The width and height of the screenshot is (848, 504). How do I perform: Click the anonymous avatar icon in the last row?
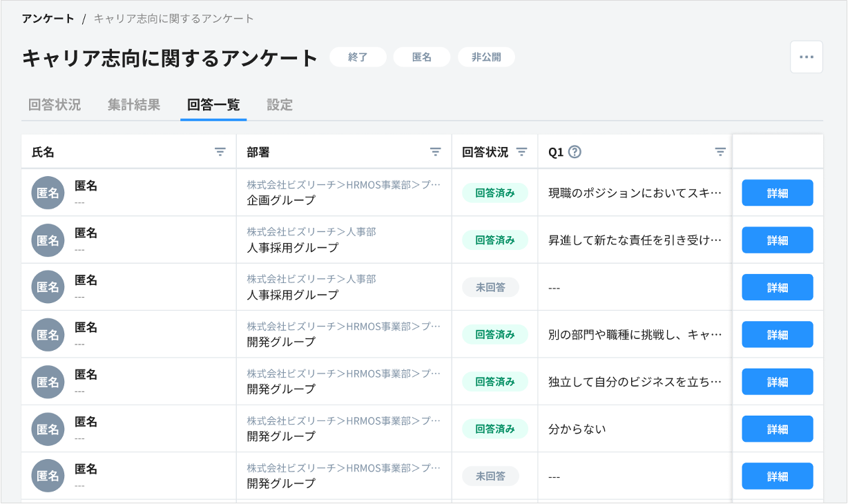point(46,476)
